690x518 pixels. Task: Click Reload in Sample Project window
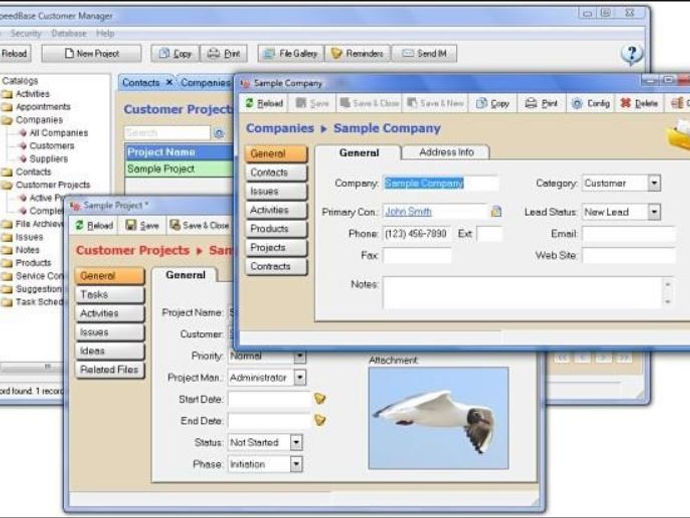pyautogui.click(x=94, y=225)
